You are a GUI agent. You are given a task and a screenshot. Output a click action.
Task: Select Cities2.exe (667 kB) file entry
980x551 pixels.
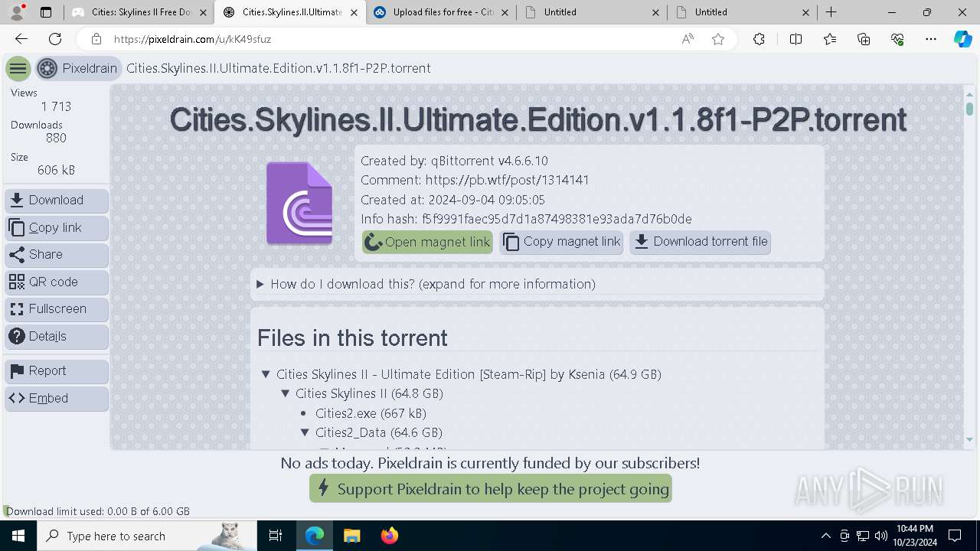click(x=371, y=413)
